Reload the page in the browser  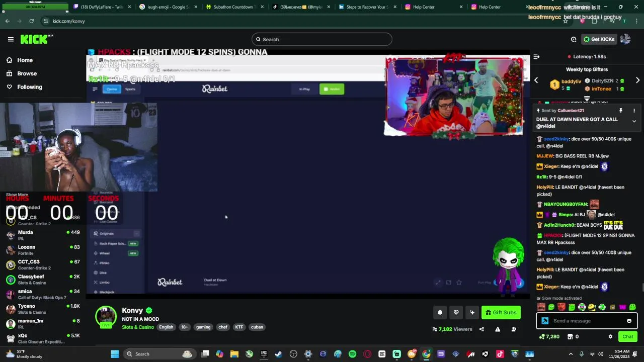pyautogui.click(x=31, y=21)
